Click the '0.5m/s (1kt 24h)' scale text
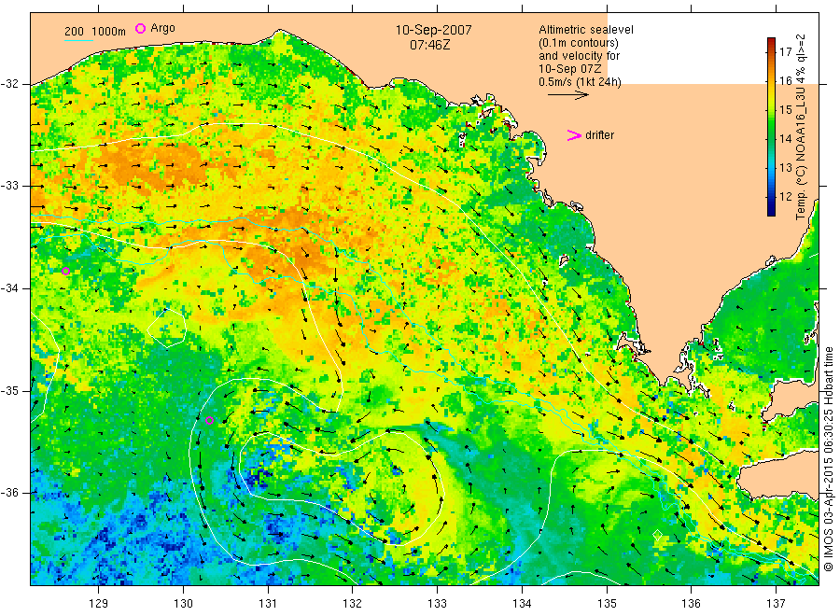Image resolution: width=840 pixels, height=616 pixels. [581, 82]
